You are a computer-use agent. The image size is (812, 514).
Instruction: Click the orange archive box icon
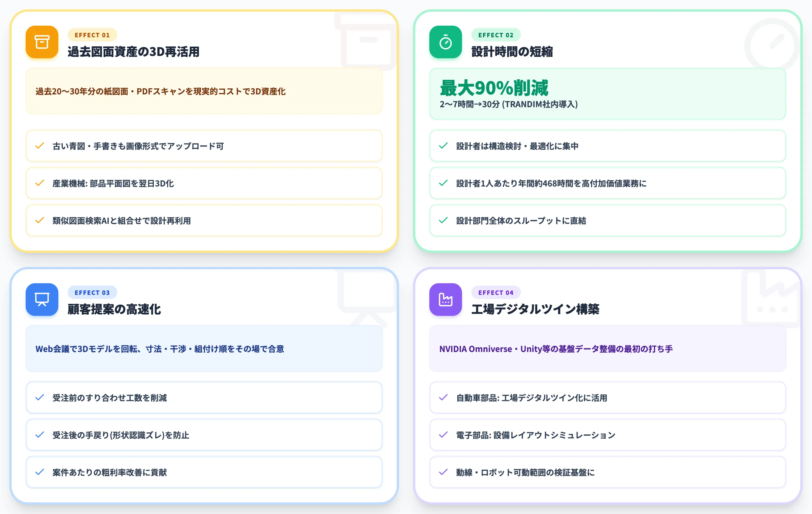click(42, 42)
